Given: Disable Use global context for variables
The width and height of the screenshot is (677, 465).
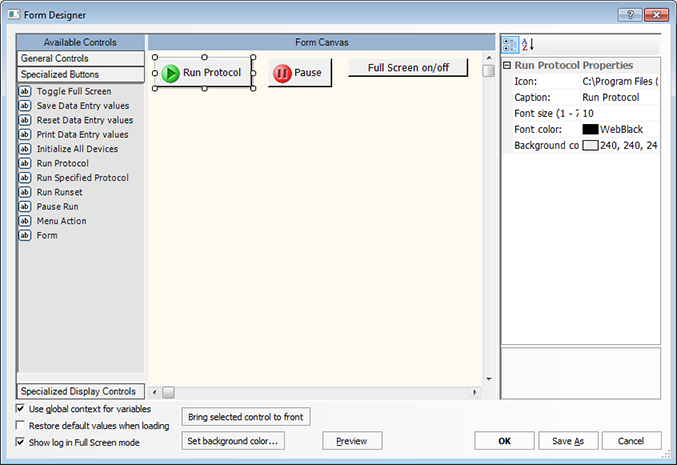Looking at the screenshot, I should click(22, 409).
